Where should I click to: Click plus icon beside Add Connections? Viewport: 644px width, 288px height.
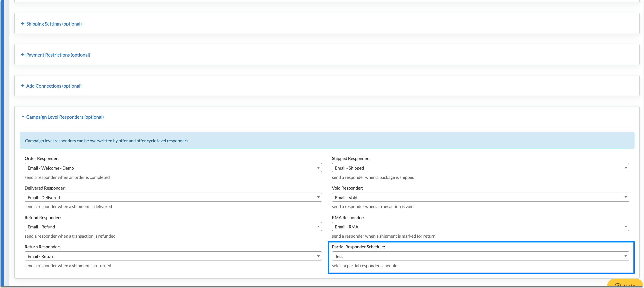[x=23, y=86]
